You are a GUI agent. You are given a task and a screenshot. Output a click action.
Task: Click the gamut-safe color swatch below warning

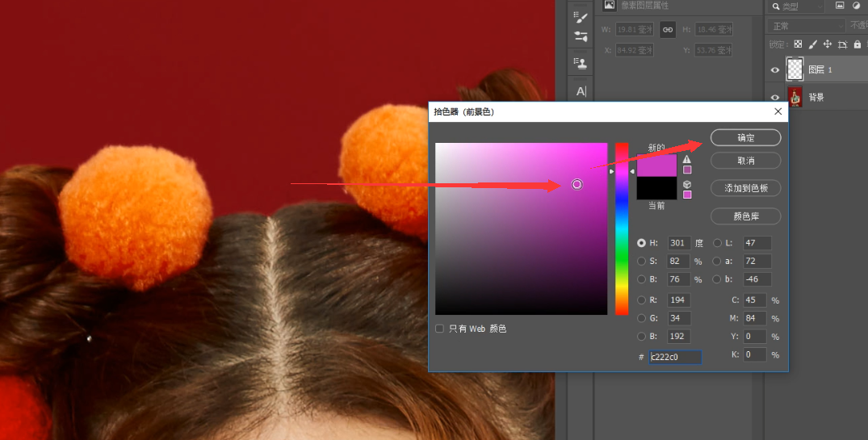click(x=687, y=170)
